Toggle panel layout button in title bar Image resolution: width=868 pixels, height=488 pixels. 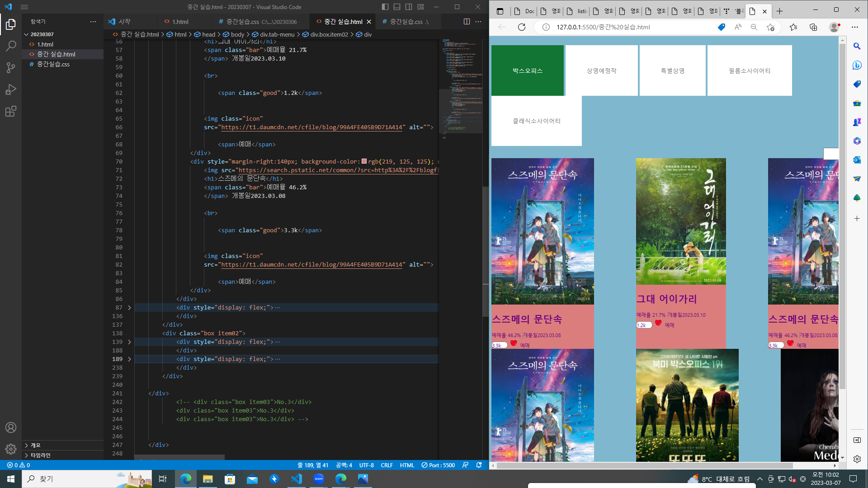tap(397, 7)
